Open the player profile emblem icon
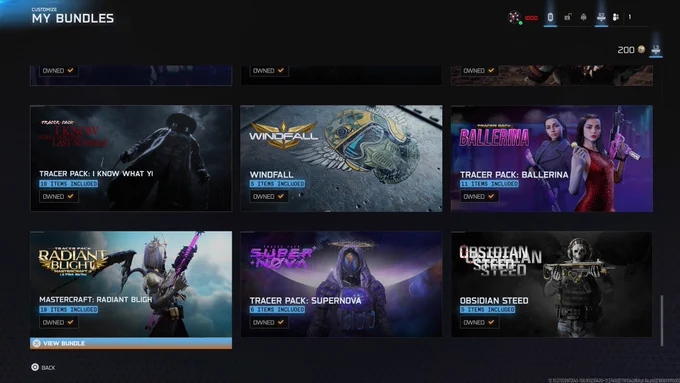Image resolution: width=680 pixels, height=383 pixels. tap(514, 17)
